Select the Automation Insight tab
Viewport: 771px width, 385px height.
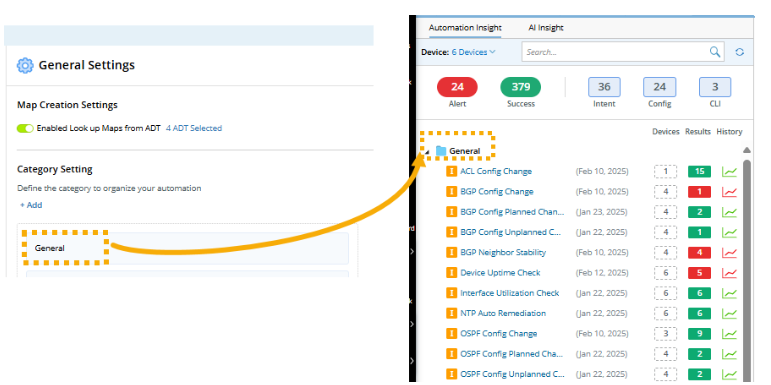tap(465, 28)
